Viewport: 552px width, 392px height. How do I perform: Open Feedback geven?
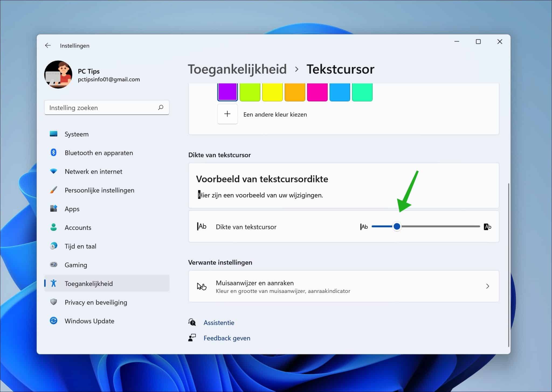227,338
